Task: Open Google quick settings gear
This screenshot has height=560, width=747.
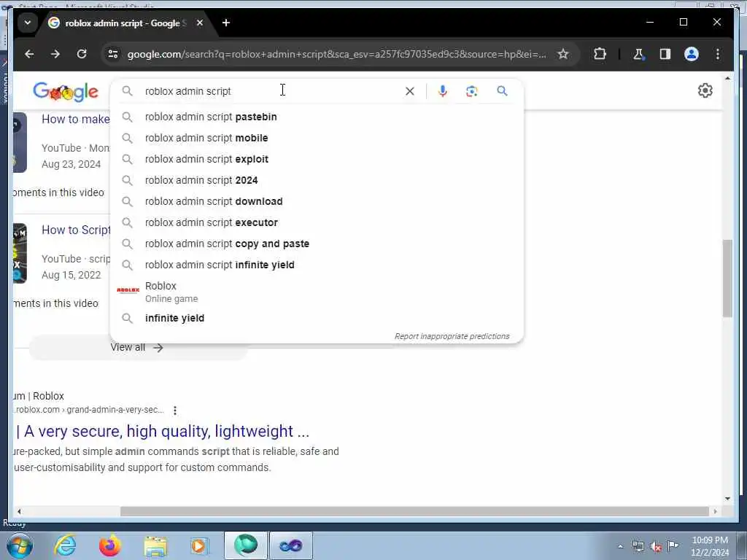Action: coord(705,90)
